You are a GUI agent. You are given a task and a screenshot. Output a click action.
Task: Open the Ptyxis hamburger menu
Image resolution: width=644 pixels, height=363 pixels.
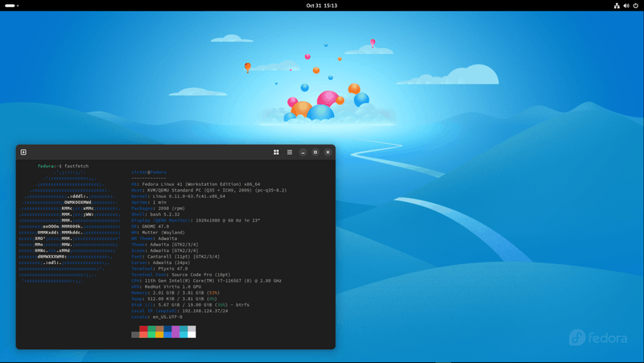pyautogui.click(x=290, y=152)
